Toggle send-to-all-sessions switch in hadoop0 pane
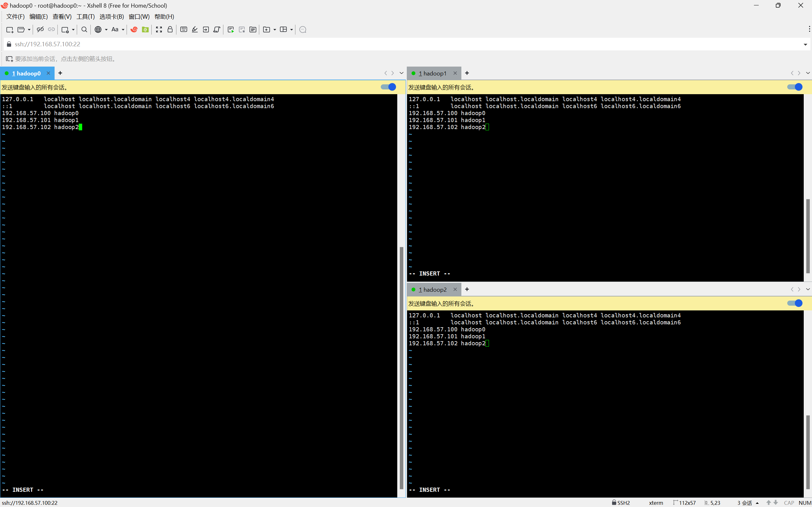Viewport: 812px width, 507px height. pyautogui.click(x=389, y=87)
